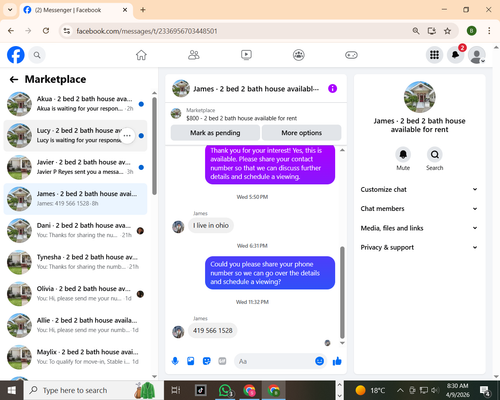Select Messenger | Facebook browser tab
This screenshot has width=500, height=400.
point(76,10)
